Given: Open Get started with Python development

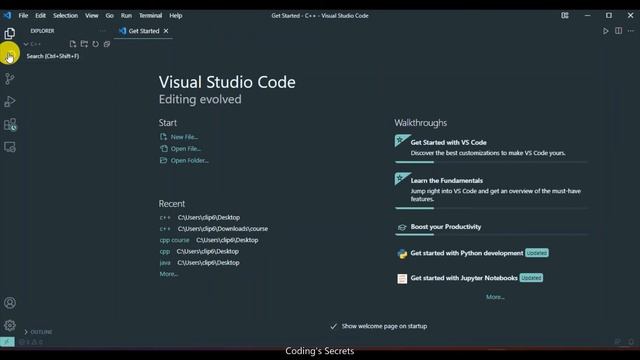Looking at the screenshot, I should [x=467, y=253].
